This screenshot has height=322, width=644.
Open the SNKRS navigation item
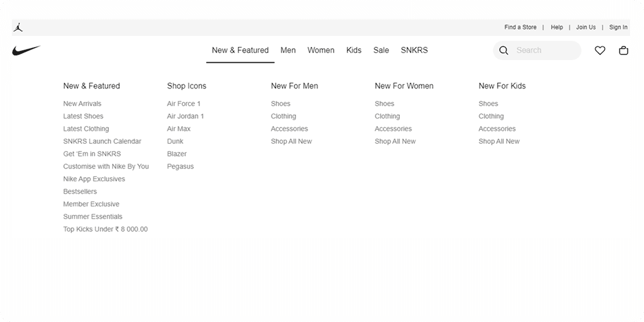pyautogui.click(x=414, y=50)
